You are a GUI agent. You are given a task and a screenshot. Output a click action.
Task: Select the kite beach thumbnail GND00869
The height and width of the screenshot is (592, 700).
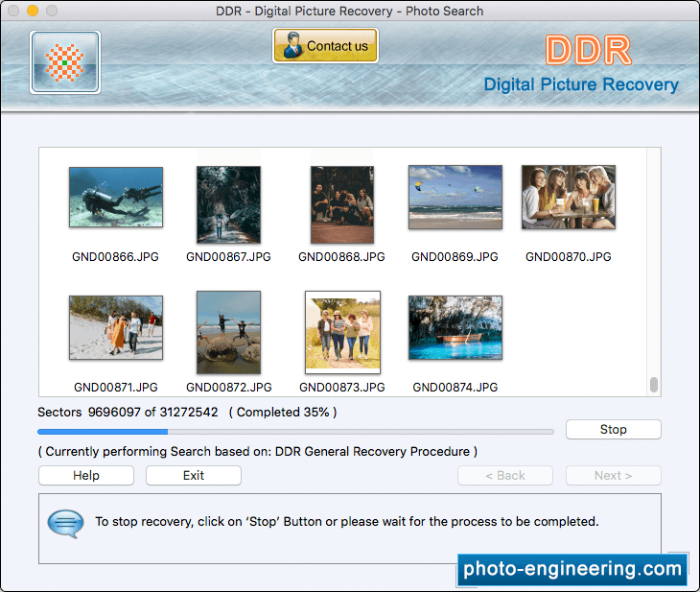[x=455, y=197]
